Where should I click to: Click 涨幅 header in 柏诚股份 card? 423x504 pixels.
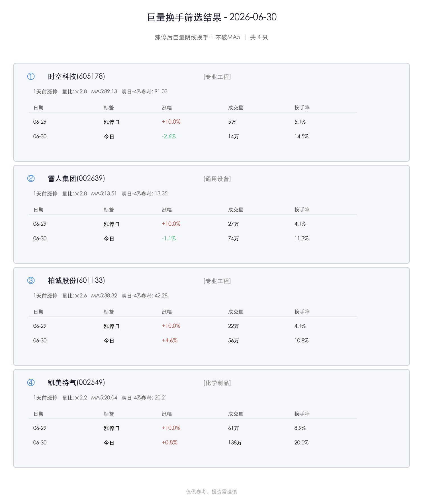point(167,312)
